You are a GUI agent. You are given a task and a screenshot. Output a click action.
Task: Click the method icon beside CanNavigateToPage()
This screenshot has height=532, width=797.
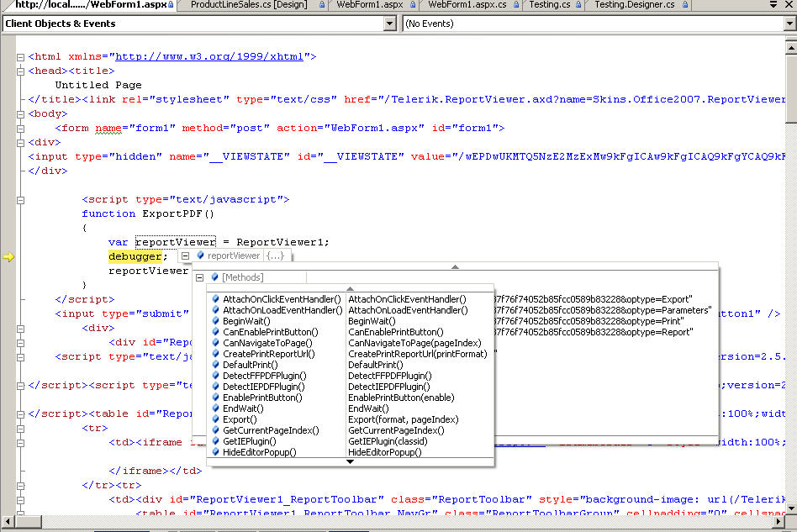pyautogui.click(x=215, y=342)
